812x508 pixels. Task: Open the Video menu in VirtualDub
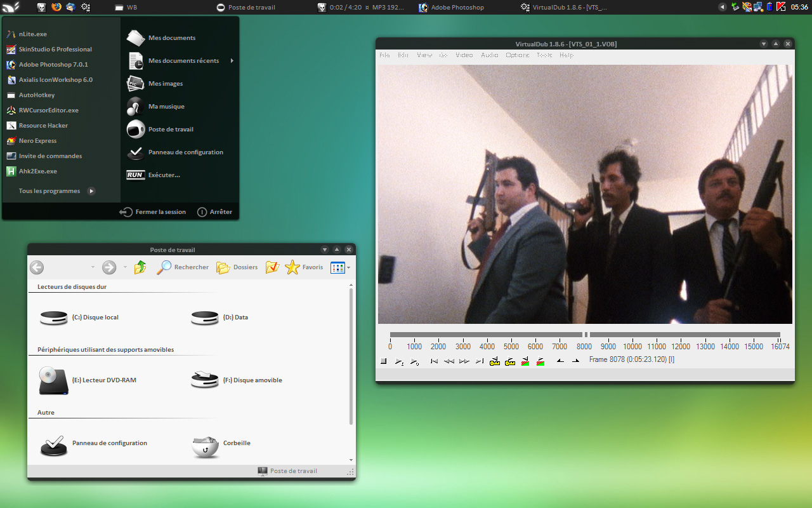464,55
